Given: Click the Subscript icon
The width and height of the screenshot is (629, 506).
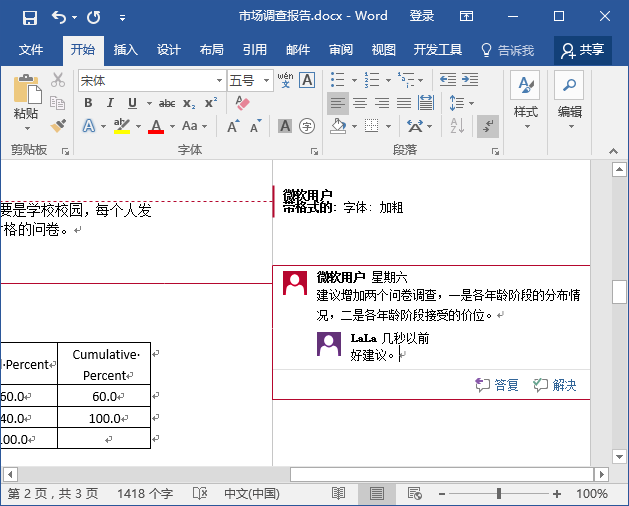Looking at the screenshot, I should (x=189, y=104).
